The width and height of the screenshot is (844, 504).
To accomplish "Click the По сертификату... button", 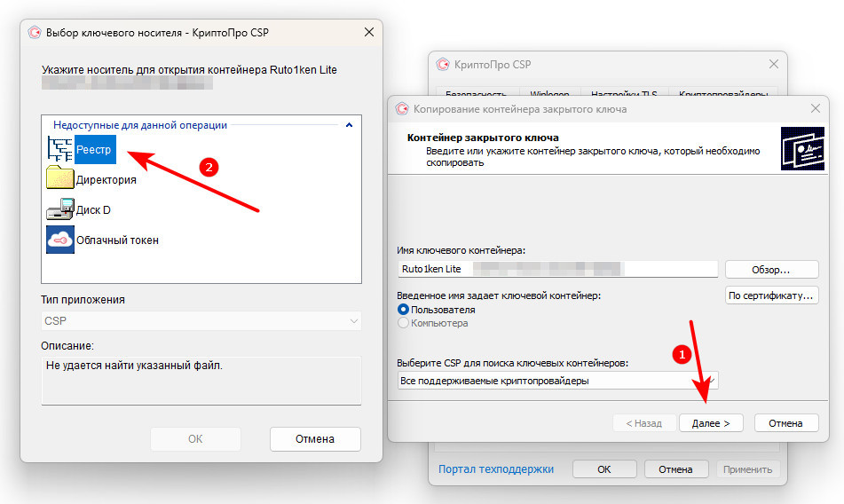I will coord(770,295).
